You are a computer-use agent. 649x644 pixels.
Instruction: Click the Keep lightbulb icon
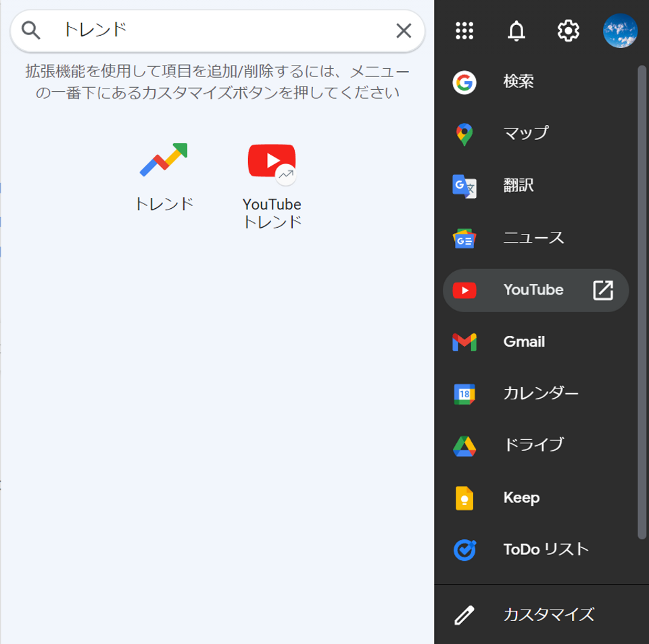pos(464,498)
